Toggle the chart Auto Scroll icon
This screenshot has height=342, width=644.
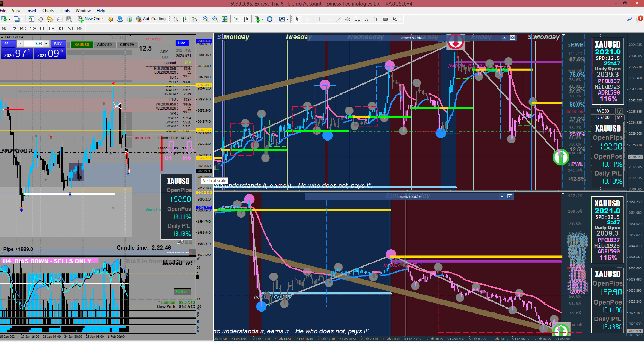236,19
